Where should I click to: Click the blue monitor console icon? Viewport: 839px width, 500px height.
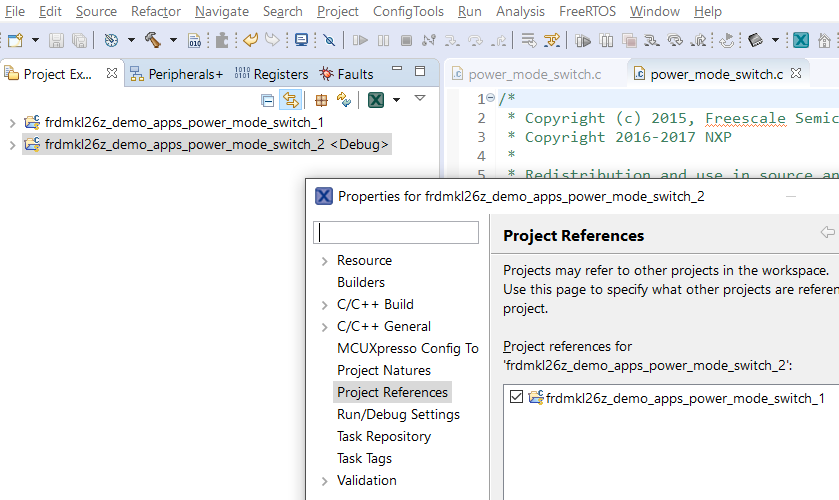click(x=302, y=40)
